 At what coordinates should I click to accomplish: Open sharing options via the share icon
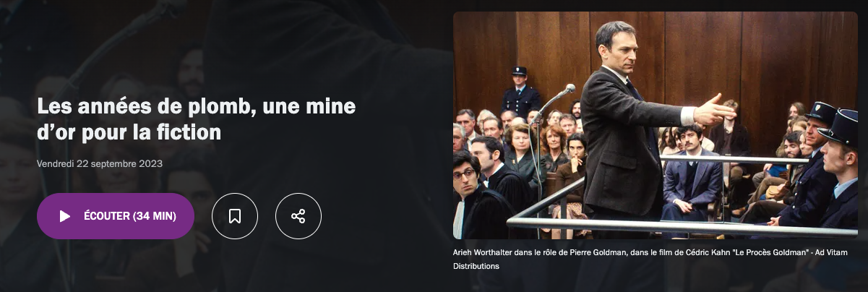point(298,216)
